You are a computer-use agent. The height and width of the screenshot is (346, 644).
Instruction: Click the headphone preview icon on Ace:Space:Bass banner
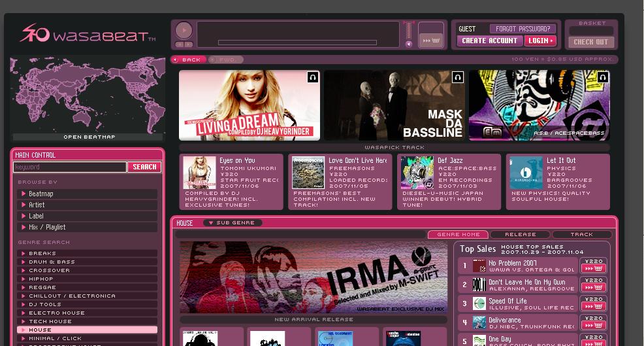(x=602, y=77)
